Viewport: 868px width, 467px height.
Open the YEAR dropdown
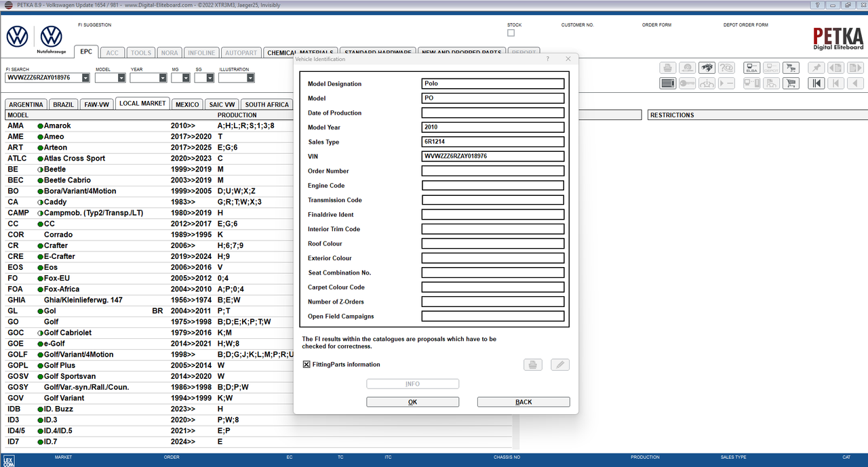(x=163, y=78)
